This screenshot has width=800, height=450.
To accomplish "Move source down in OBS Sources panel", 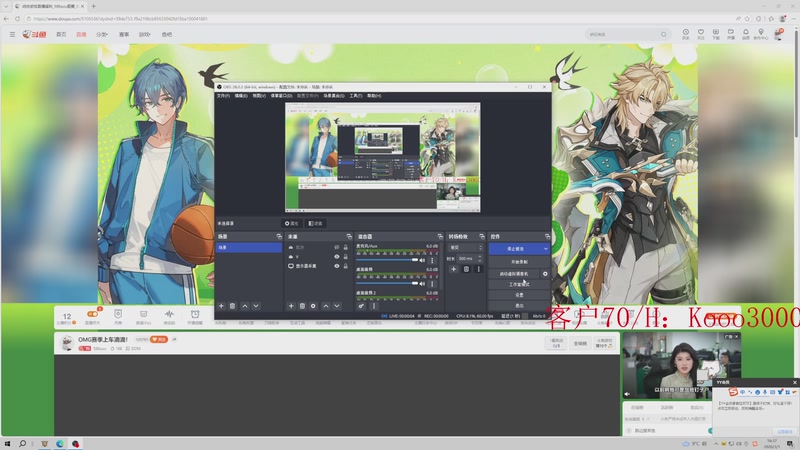I will [x=337, y=306].
